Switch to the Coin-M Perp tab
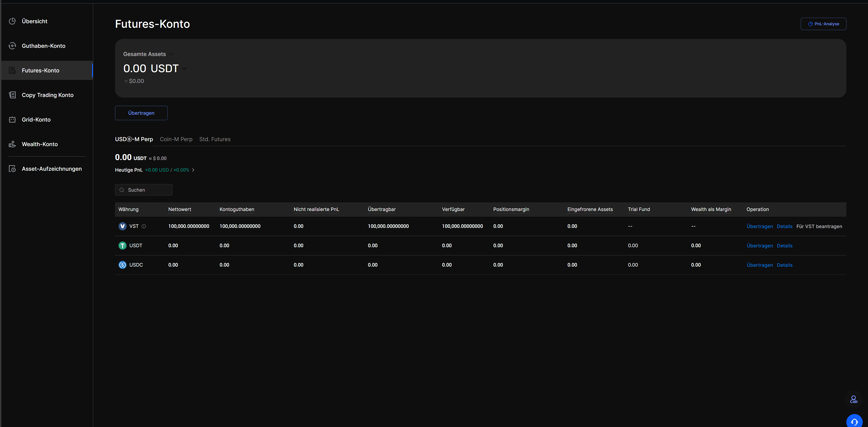 (176, 139)
